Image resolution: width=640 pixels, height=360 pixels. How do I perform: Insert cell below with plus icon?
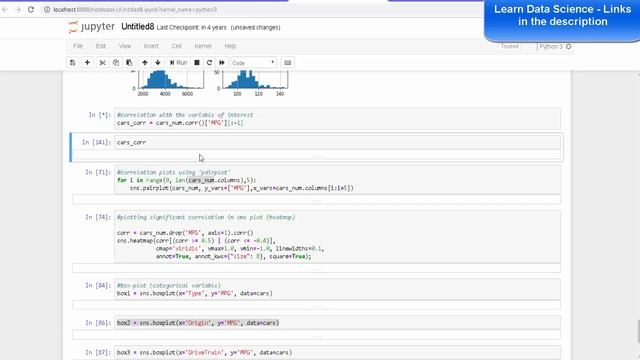[87, 62]
